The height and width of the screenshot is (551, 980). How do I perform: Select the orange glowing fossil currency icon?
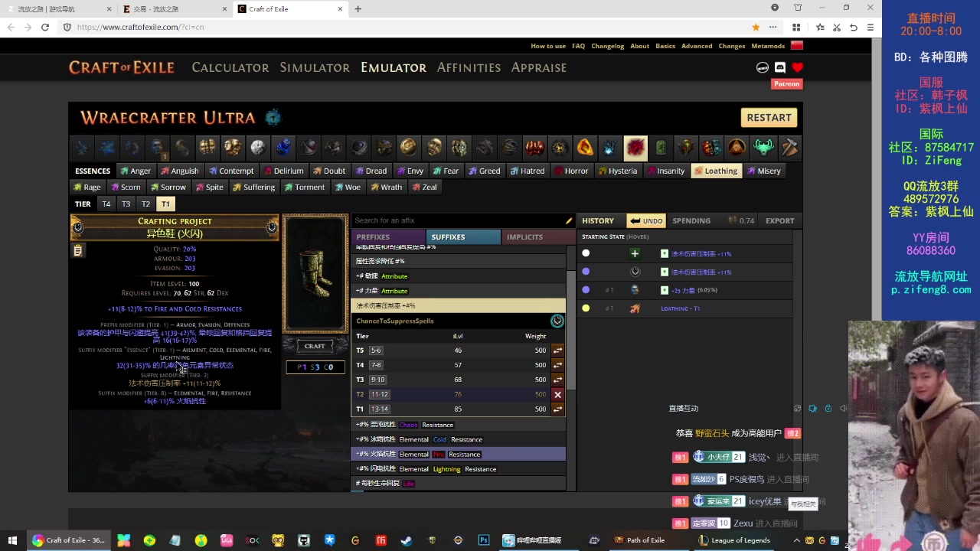585,147
